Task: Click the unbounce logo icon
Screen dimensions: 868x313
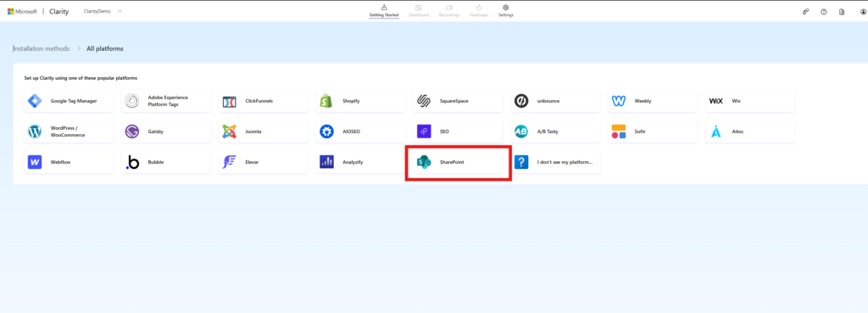Action: point(521,101)
